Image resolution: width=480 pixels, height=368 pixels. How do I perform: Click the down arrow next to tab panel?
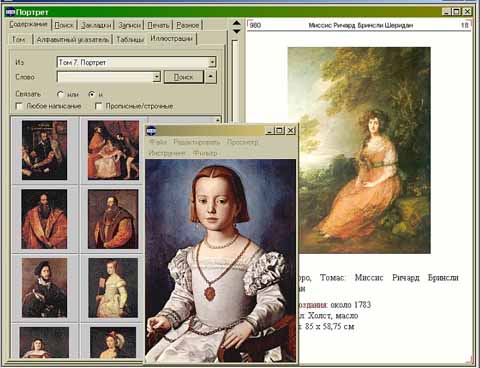[x=236, y=31]
